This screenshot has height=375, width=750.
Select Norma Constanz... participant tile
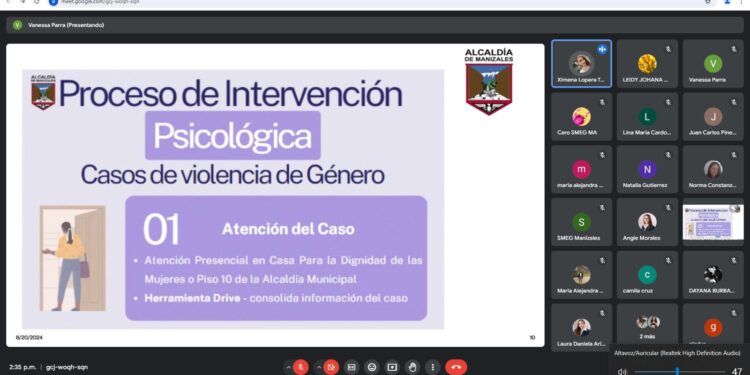713,169
